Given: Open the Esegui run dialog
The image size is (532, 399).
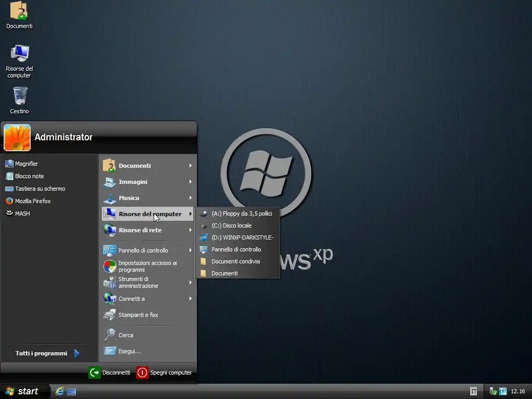Looking at the screenshot, I should pos(148,351).
